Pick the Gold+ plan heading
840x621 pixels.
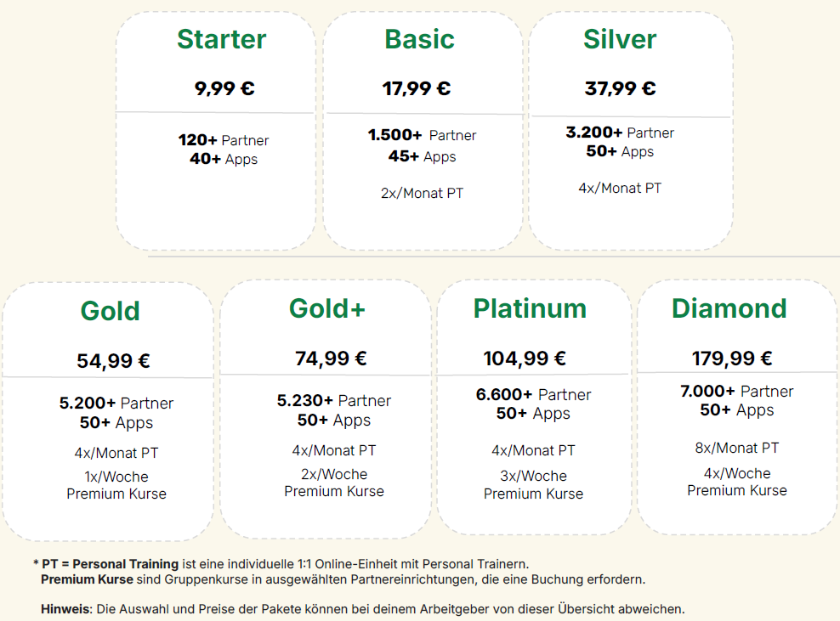point(327,308)
